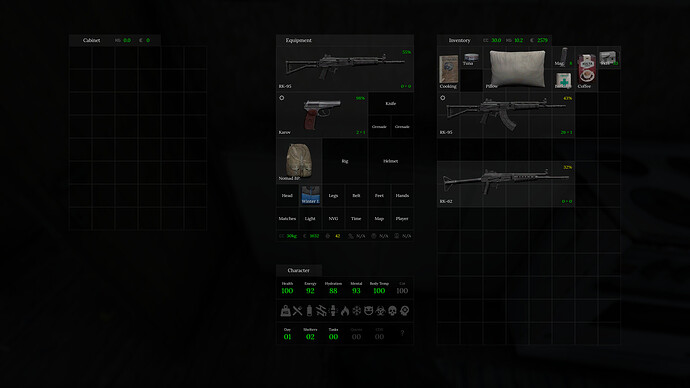This screenshot has width=690, height=388.
Task: Select the Nomad backpack in equipment
Action: point(299,161)
